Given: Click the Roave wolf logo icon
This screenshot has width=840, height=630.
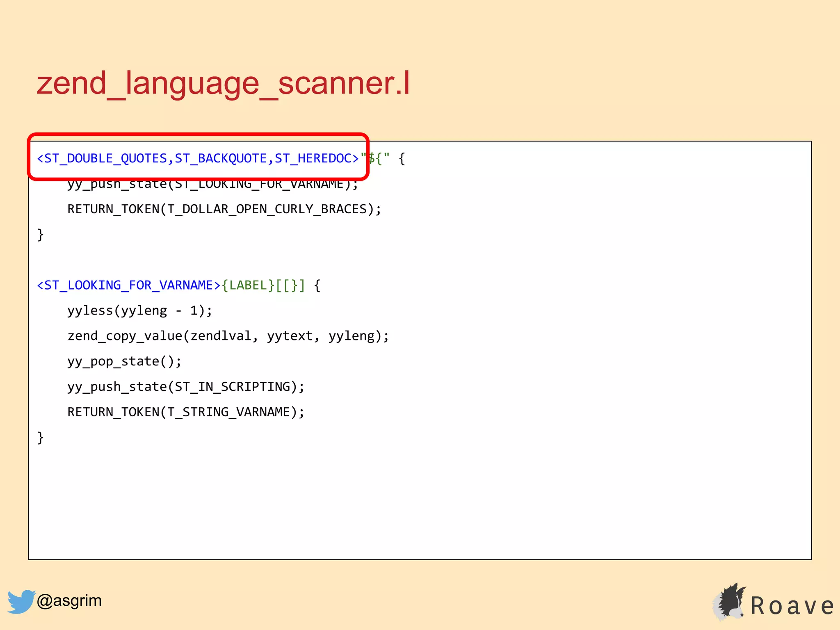Looking at the screenshot, I should tap(729, 601).
